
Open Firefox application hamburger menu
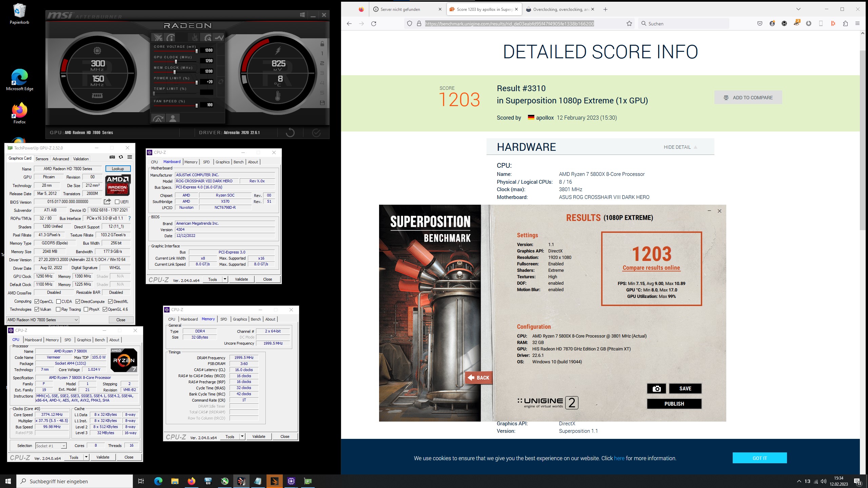(857, 23)
